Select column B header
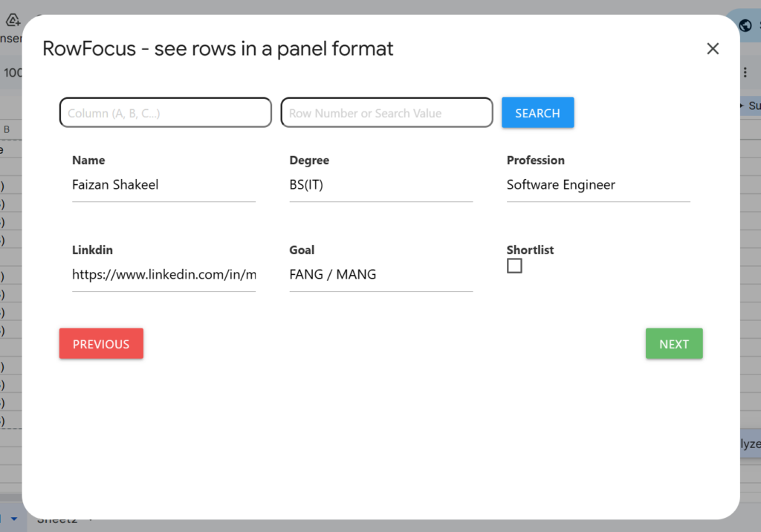 7,129
